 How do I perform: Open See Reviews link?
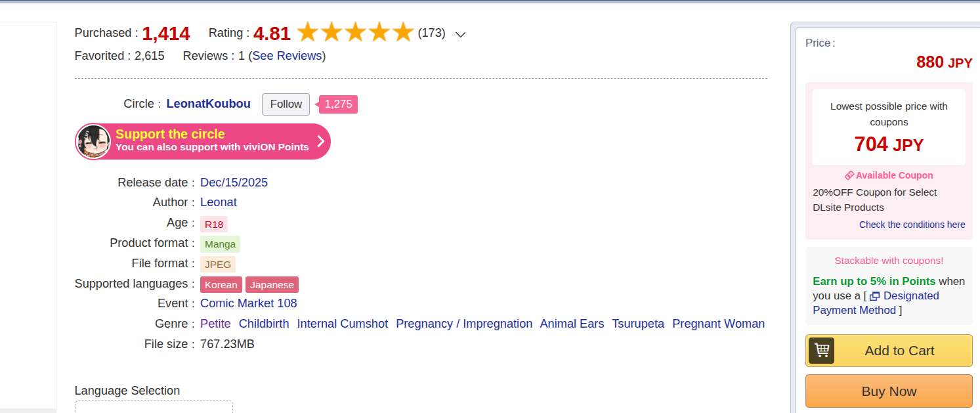click(x=287, y=56)
